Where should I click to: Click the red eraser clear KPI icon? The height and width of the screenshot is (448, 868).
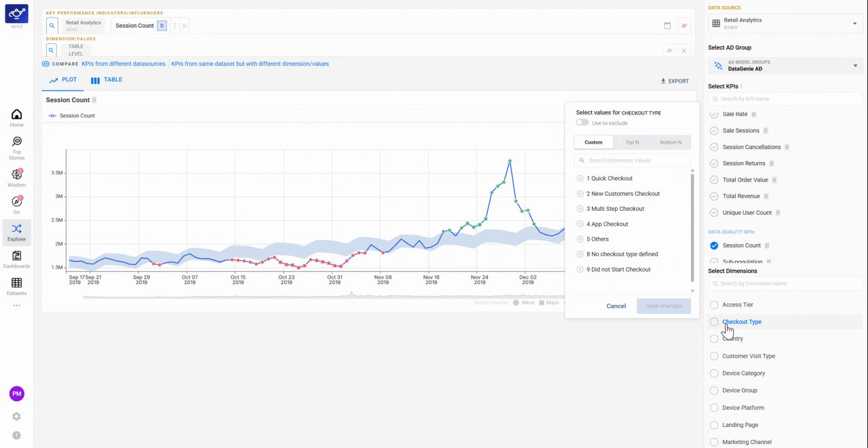click(684, 26)
